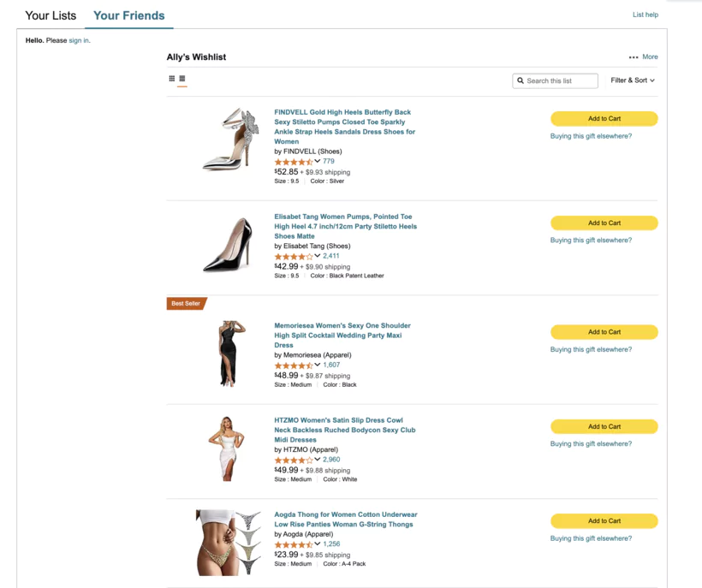Open the three-dots More menu icon
The height and width of the screenshot is (588, 702).
click(x=634, y=57)
